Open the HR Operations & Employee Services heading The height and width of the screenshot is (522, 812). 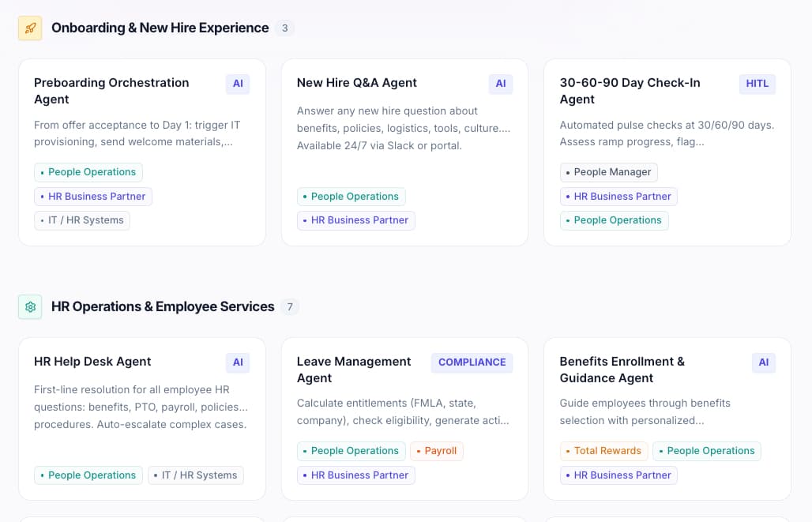coord(163,307)
